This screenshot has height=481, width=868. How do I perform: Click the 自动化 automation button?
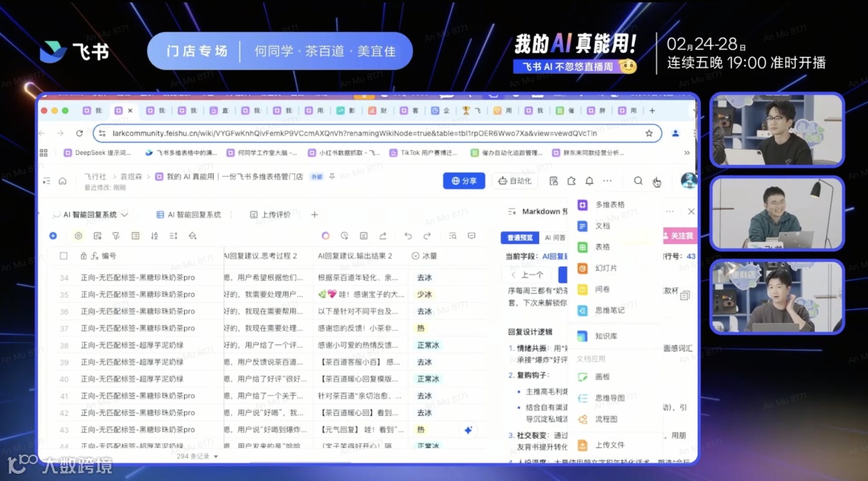(x=515, y=181)
